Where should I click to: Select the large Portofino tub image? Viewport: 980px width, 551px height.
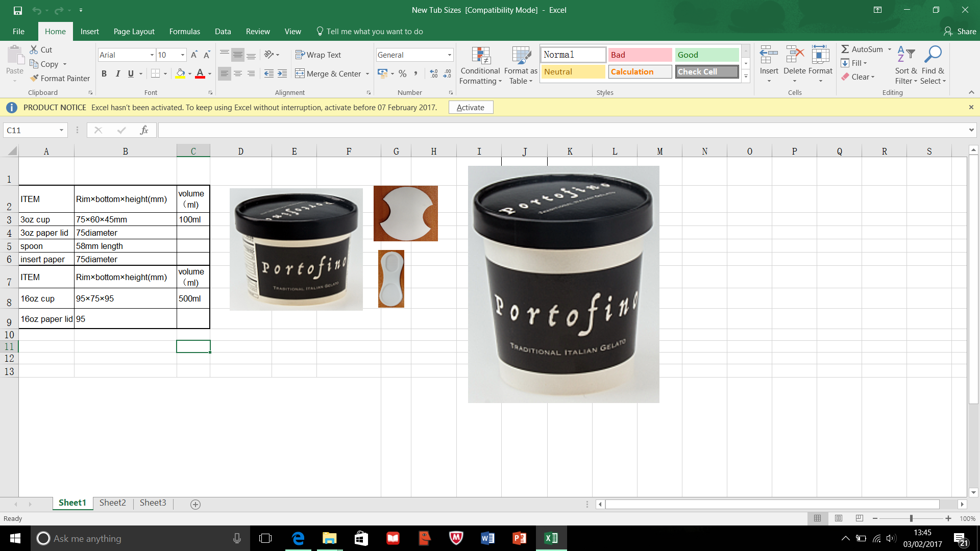coord(563,284)
